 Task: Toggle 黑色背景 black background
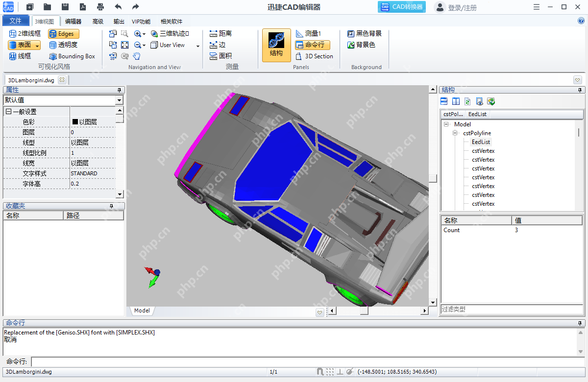tap(365, 34)
